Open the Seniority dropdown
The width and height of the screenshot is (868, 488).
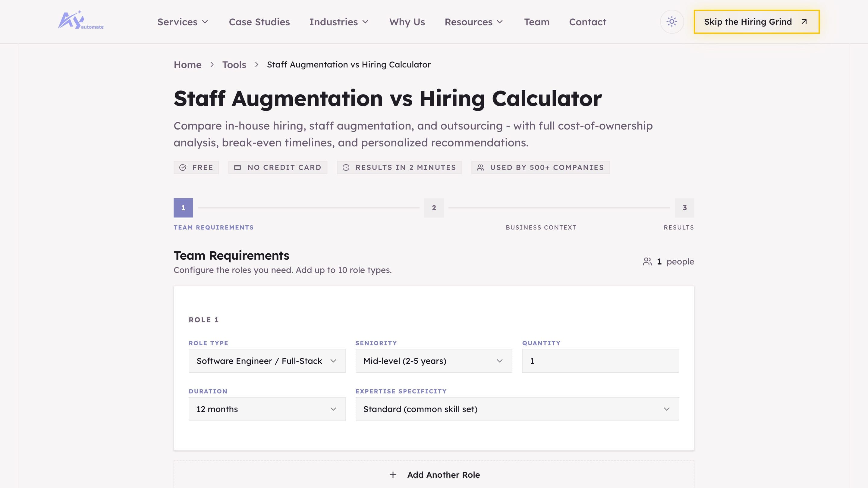[x=434, y=361]
